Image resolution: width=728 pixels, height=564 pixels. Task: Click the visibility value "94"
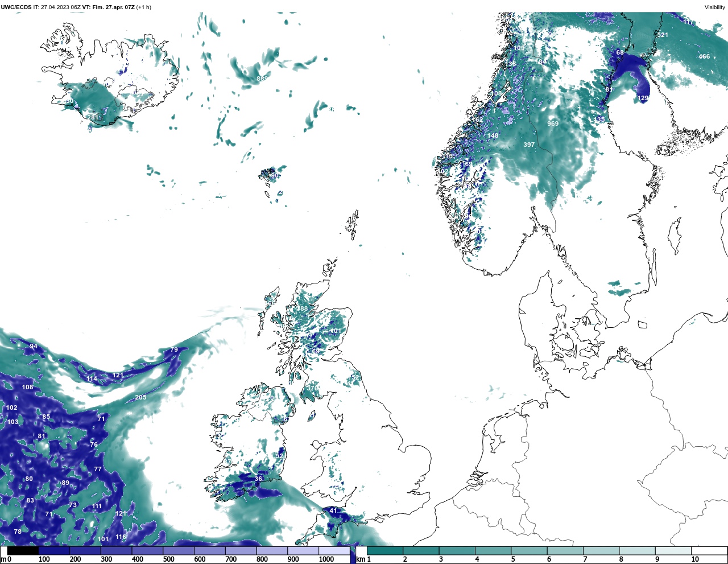click(34, 347)
